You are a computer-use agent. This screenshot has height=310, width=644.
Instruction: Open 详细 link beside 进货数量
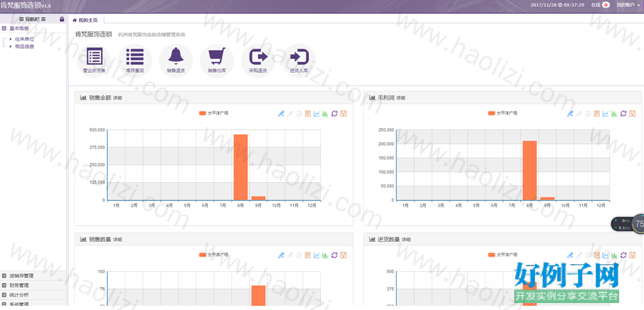pos(406,239)
